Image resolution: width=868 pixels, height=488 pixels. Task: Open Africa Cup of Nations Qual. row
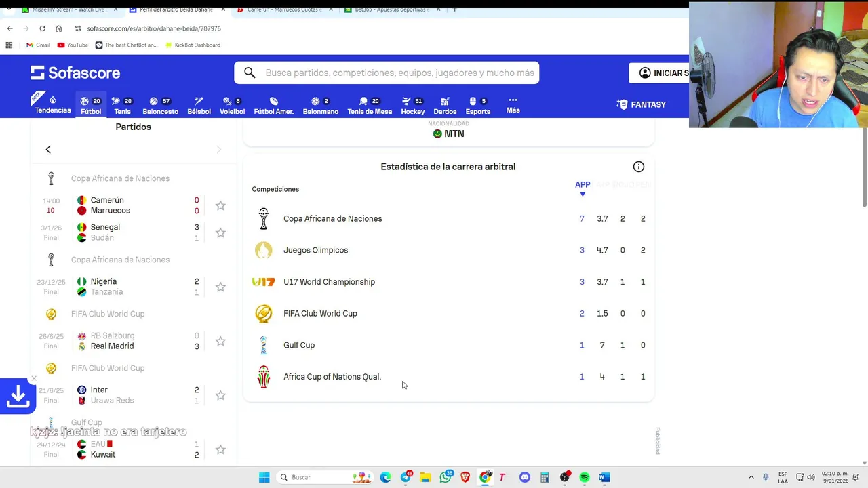[x=448, y=377]
